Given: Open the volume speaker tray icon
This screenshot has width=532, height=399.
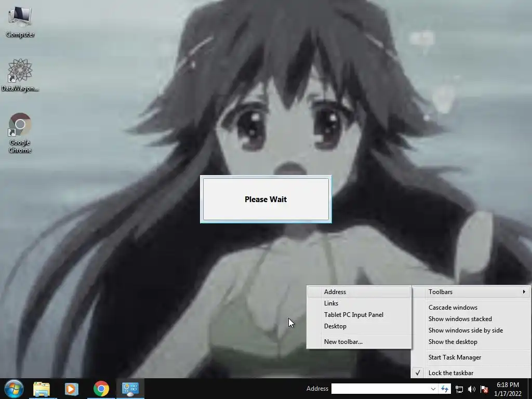Looking at the screenshot, I should point(472,389).
